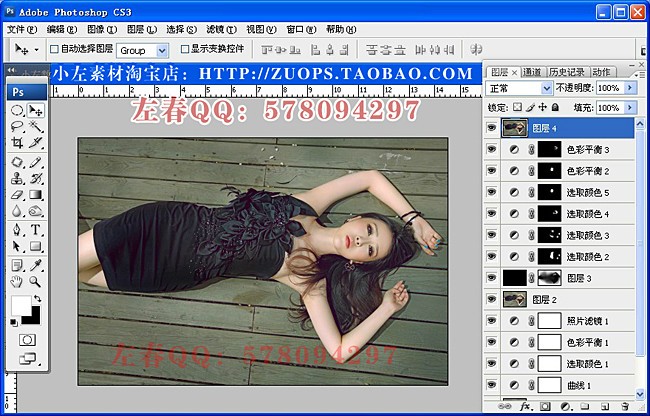Select the Patch tool
The image size is (650, 416).
pos(17,162)
